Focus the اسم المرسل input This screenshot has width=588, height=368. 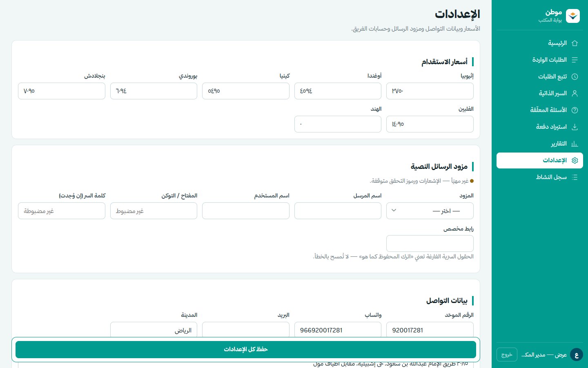pyautogui.click(x=338, y=211)
